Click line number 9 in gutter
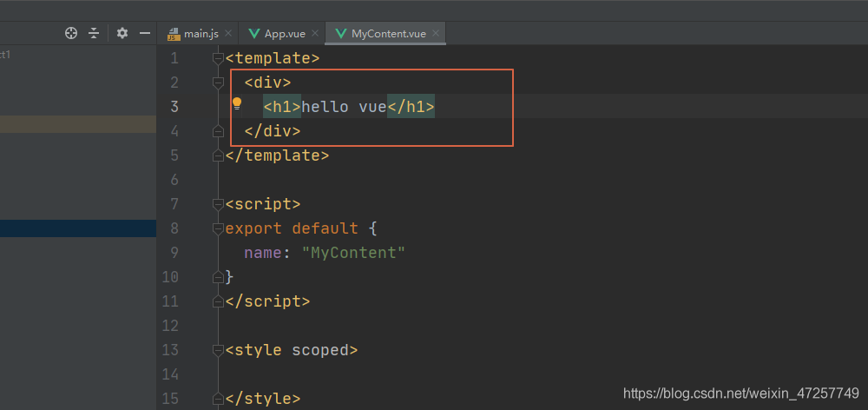 174,253
